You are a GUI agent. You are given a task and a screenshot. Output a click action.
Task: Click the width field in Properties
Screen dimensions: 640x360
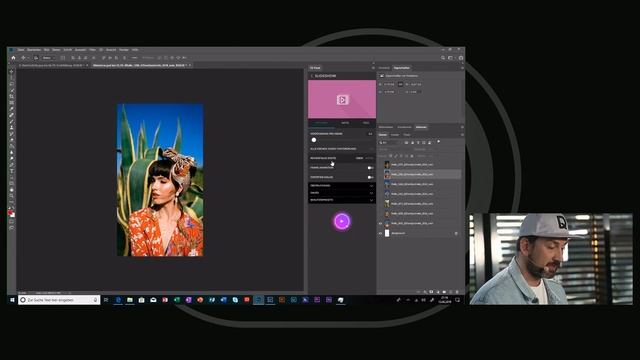coord(389,84)
